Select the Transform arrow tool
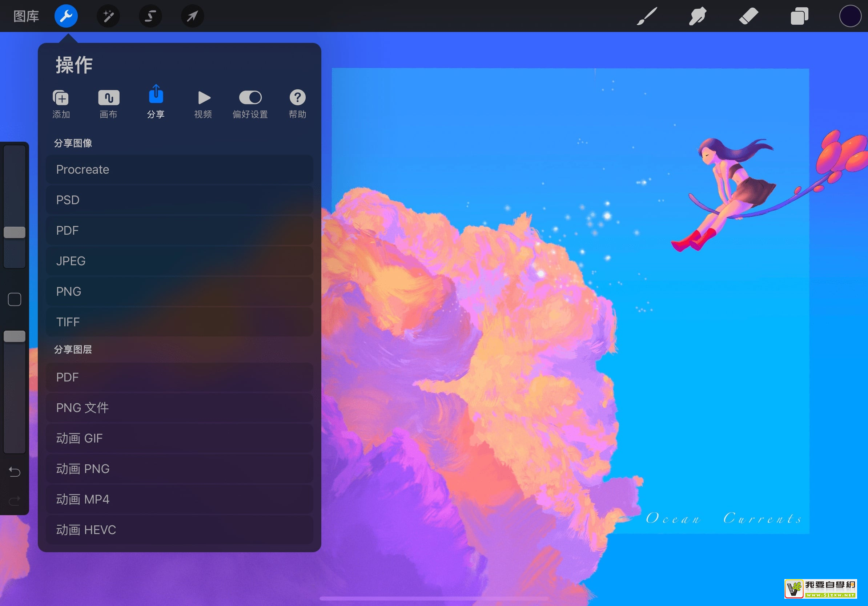Image resolution: width=868 pixels, height=606 pixels. click(192, 16)
